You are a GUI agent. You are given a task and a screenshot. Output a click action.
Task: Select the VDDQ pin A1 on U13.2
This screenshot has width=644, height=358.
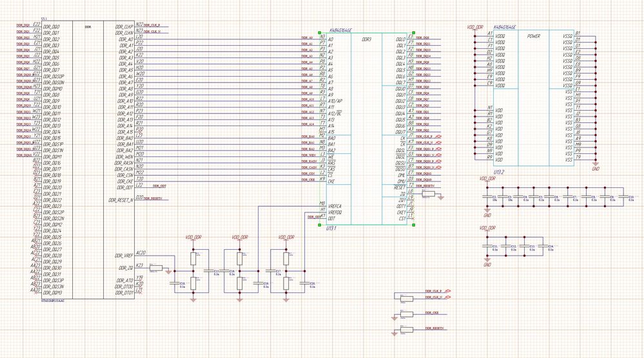(489, 33)
